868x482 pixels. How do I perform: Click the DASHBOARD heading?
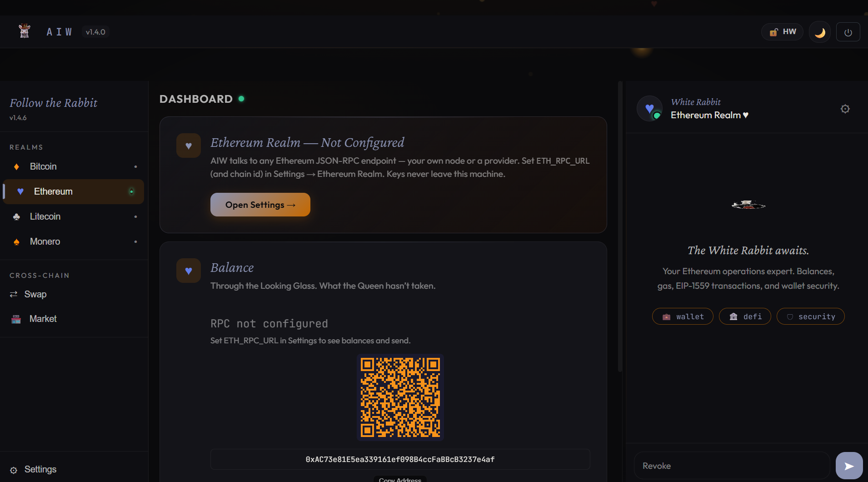(196, 99)
